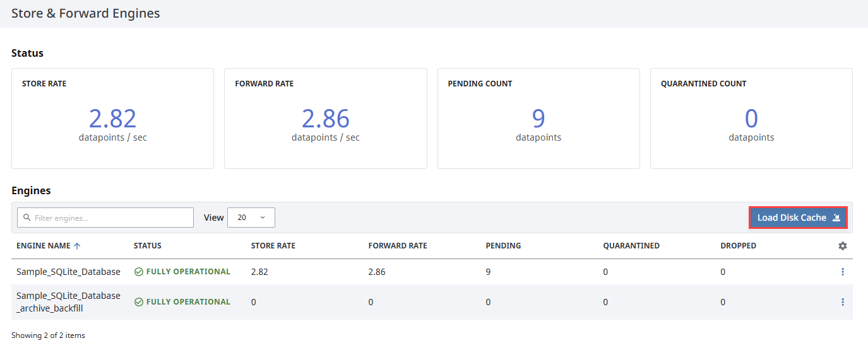The width and height of the screenshot is (868, 355).
Task: Open the View page size dropdown
Action: click(251, 218)
